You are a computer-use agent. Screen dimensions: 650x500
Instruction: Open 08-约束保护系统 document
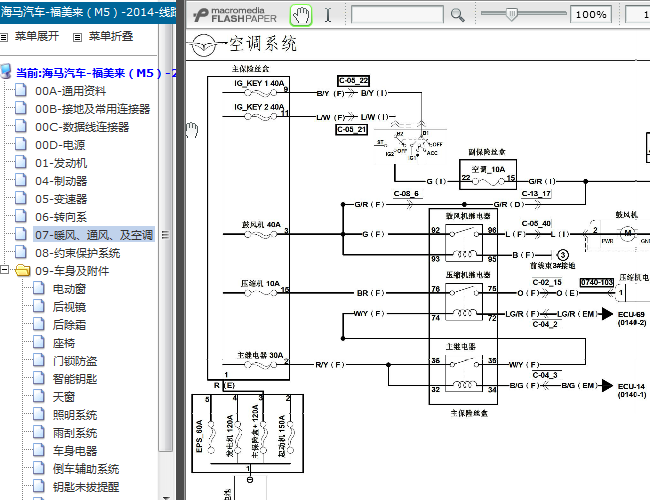click(x=78, y=253)
